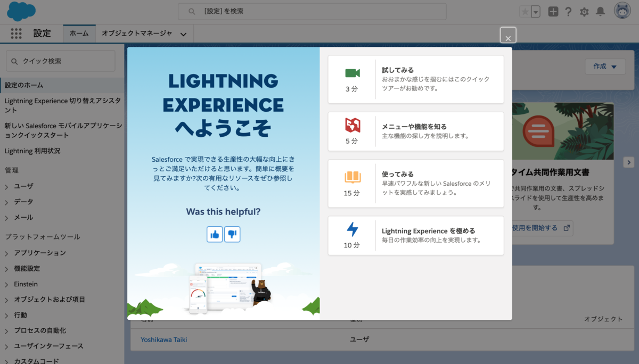Viewport: 639px width, 364px height.
Task: Expand the Einstein tree node
Action: coord(6,285)
